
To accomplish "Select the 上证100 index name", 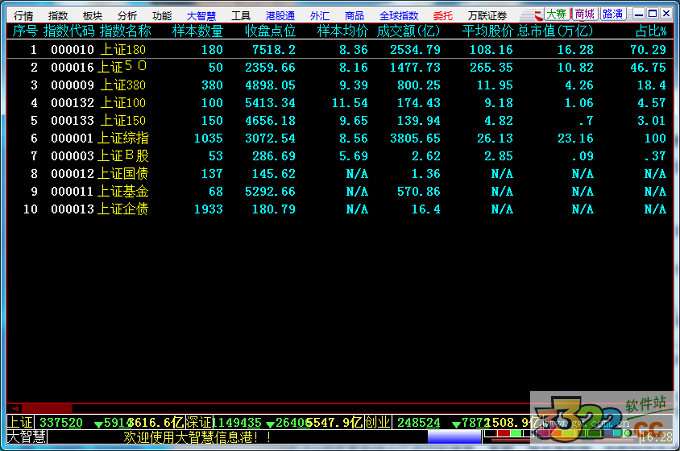I will point(123,103).
